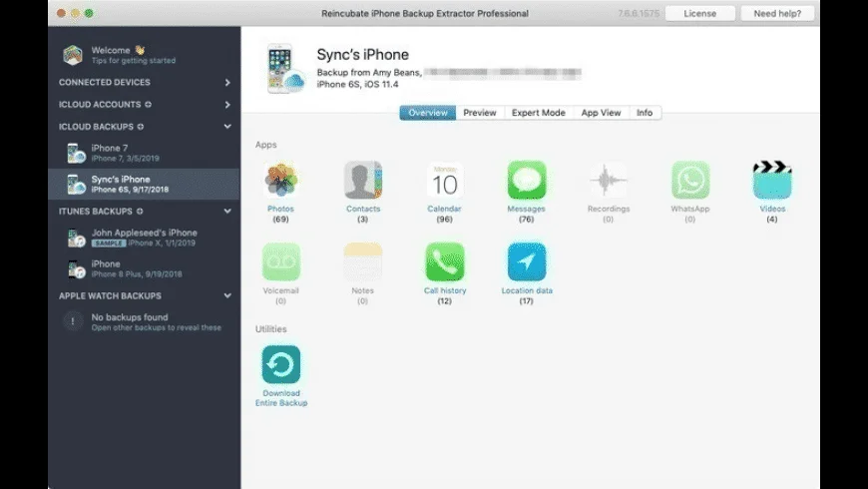This screenshot has width=868, height=489.
Task: Switch to the Info tab
Action: [645, 113]
